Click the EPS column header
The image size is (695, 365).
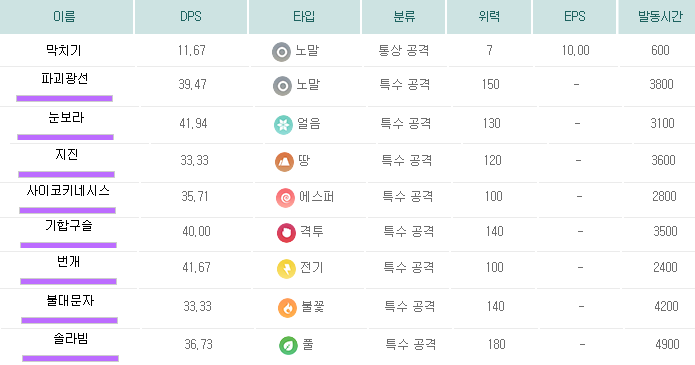[x=574, y=17]
